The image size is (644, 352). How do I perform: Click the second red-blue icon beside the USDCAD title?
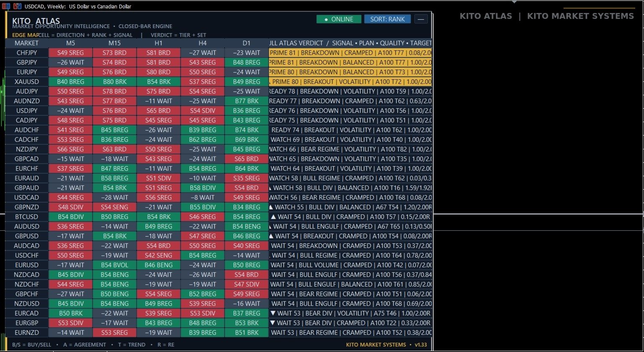(x=18, y=6)
